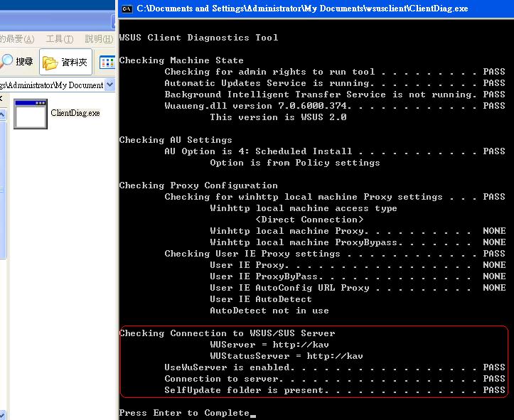Click the Explorer left pane scroll up arrow

(2, 114)
